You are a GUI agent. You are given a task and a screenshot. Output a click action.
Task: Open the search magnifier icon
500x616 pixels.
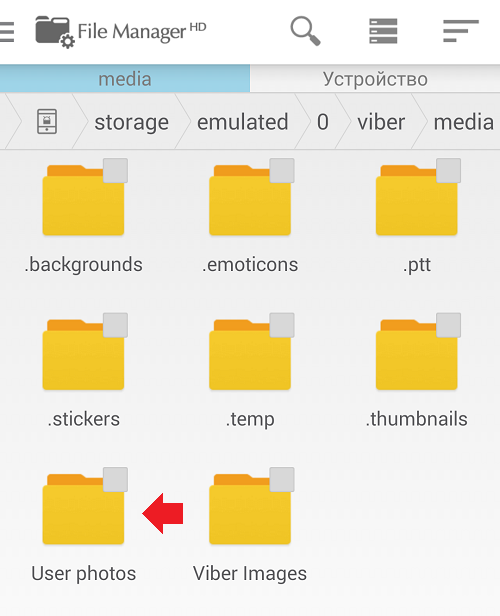(305, 31)
